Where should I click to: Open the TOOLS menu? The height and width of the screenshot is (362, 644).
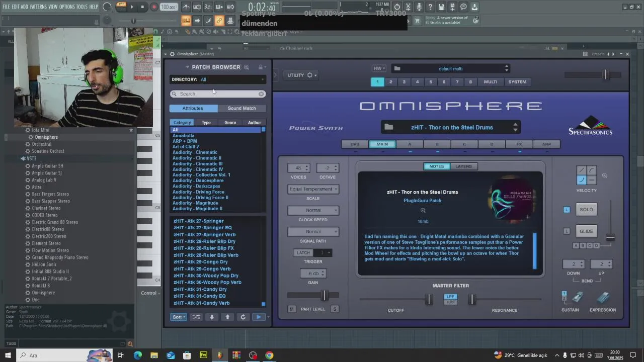pos(82,7)
